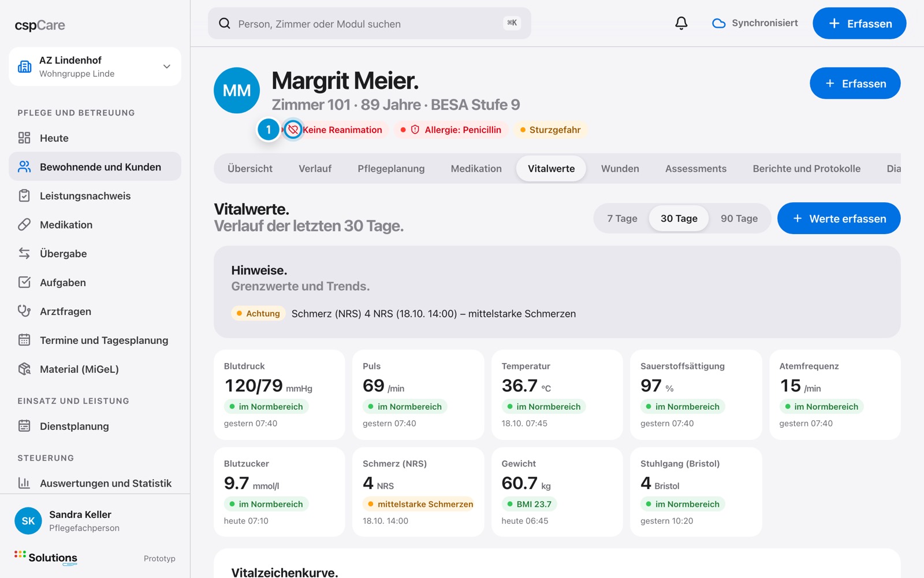The height and width of the screenshot is (578, 924).
Task: Click the Werte erfassen button
Action: (839, 218)
